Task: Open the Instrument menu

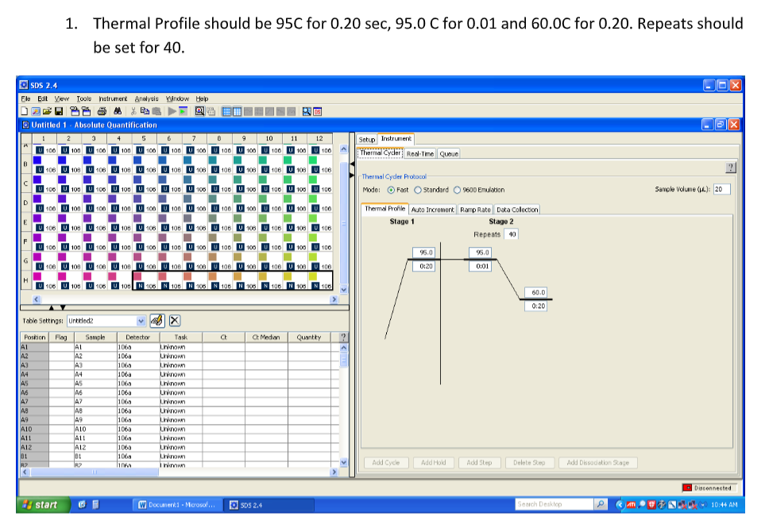Action: [x=113, y=98]
